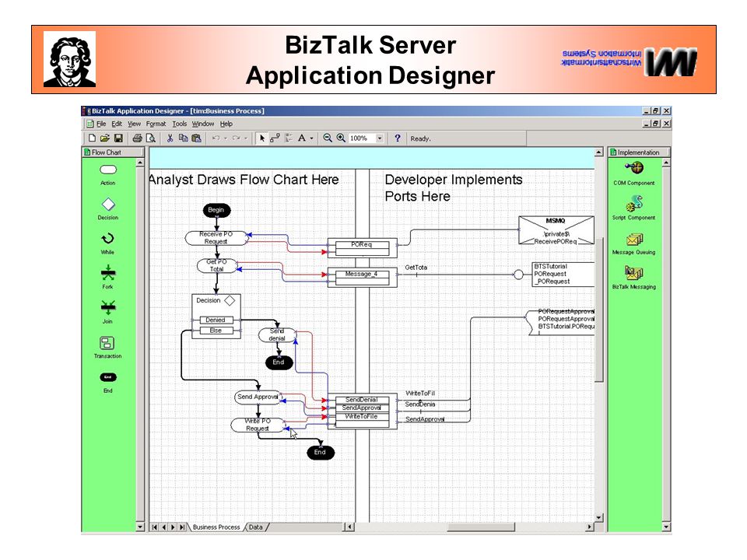Image resolution: width=747 pixels, height=560 pixels.
Task: Click the Zoom Out magnifier icon
Action: (328, 138)
